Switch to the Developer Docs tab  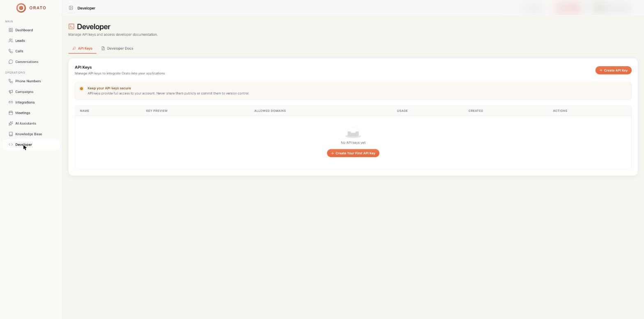[117, 49]
